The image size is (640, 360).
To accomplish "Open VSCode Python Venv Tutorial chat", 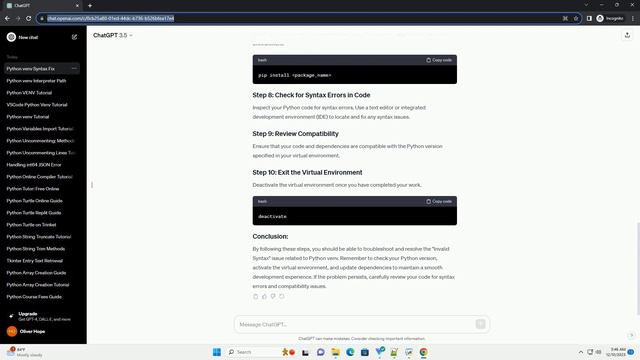I will [42, 105].
